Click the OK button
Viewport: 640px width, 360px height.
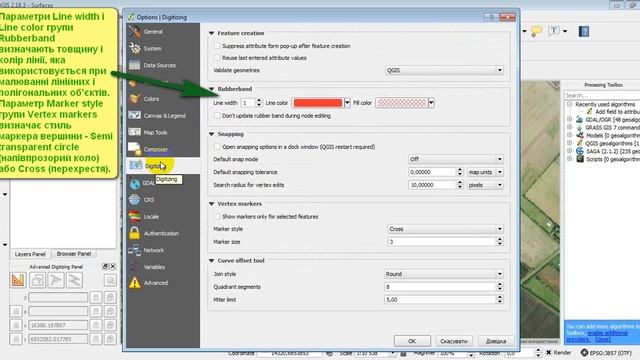[x=412, y=341]
